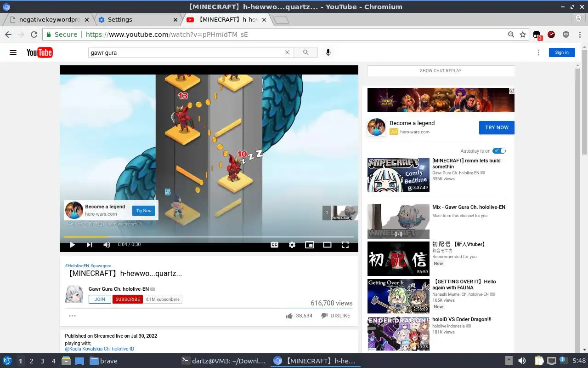Viewport: 588px width, 368px height.
Task: Open @Kaela Kovalskia Ch. hololive-ID link
Action: pyautogui.click(x=100, y=349)
